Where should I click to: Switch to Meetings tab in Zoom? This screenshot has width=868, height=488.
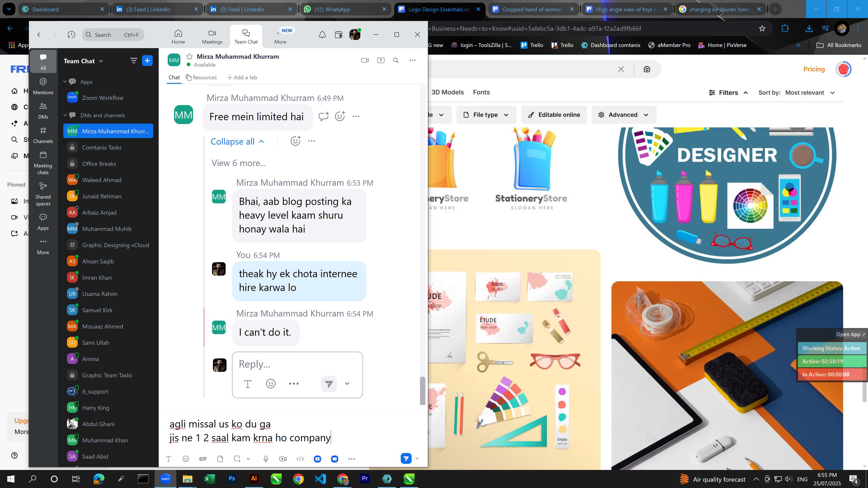212,36
